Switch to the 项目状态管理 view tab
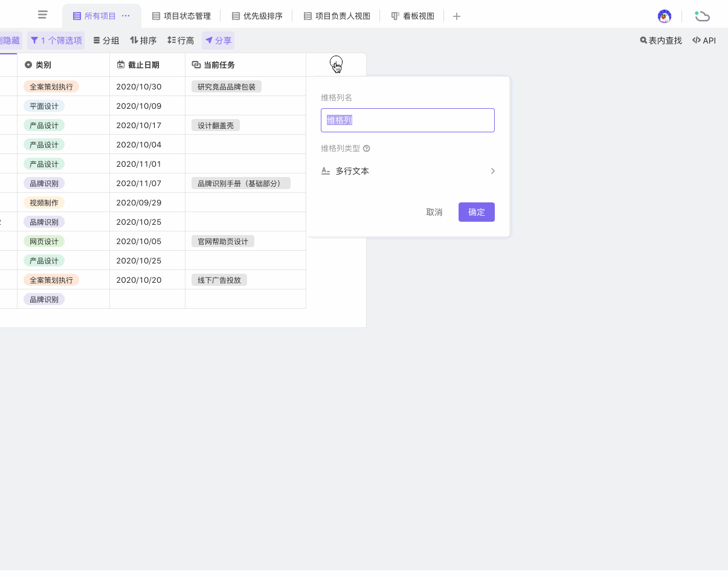Screen dimensions: 728x577 (x=181, y=16)
